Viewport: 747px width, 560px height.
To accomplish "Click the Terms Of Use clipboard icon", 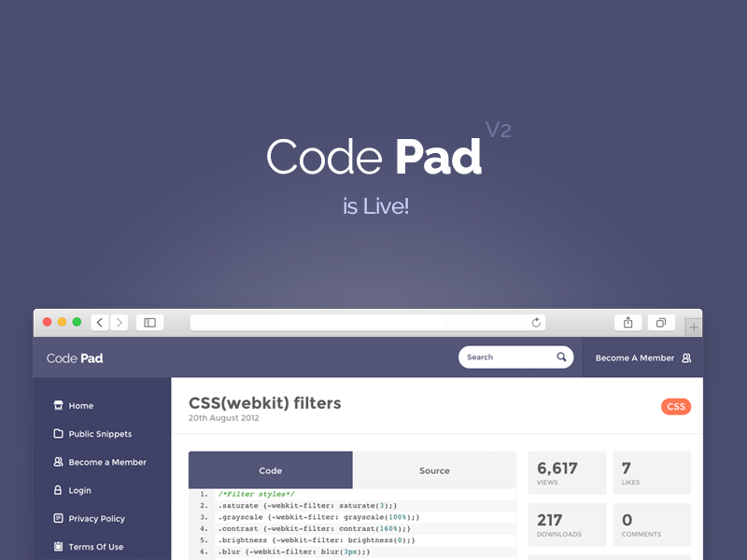I will coord(59,546).
